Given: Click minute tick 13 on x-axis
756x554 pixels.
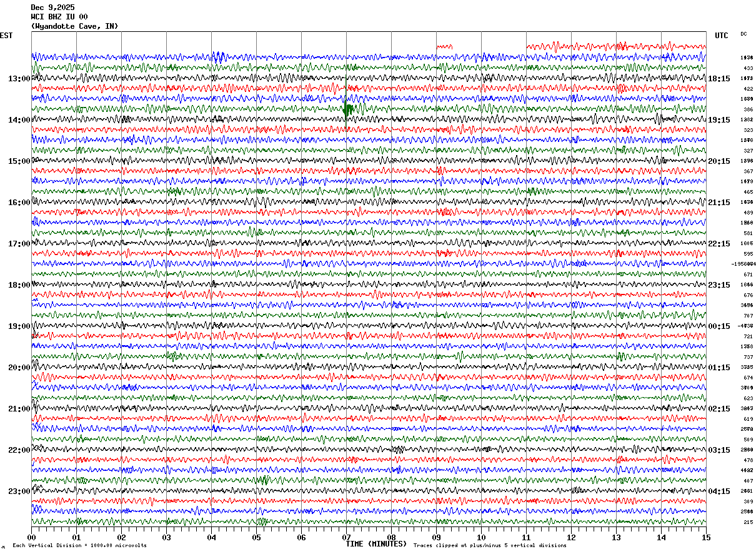Looking at the screenshot, I should tap(616, 537).
